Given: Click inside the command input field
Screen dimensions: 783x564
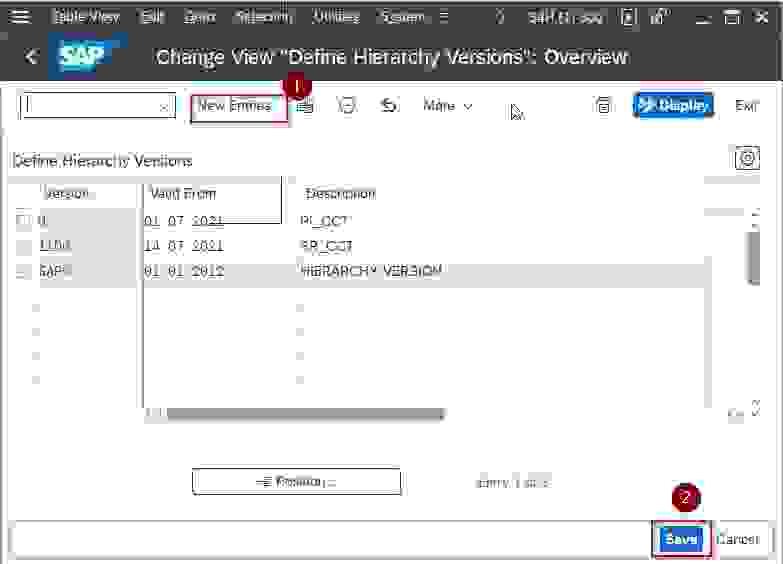Looking at the screenshot, I should coord(97,105).
